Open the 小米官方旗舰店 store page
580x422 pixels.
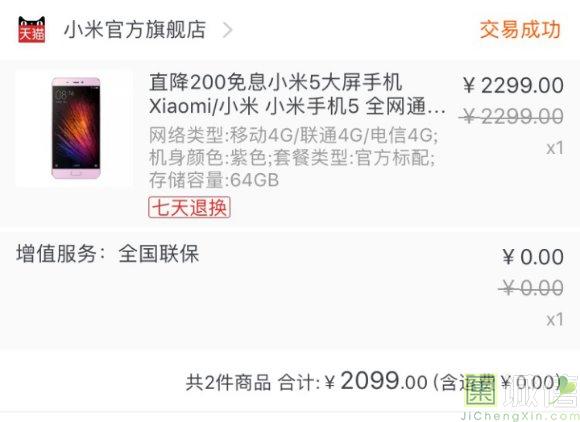[x=135, y=30]
